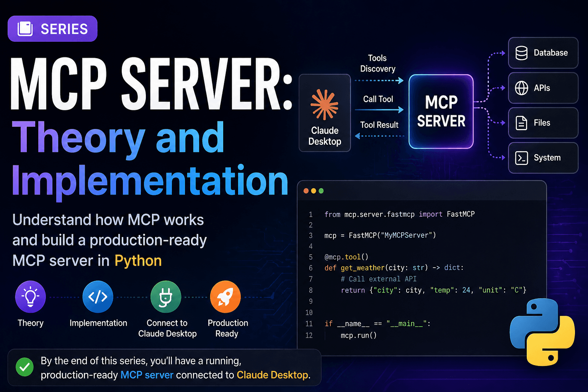Click the yellow 'Claude Desktop' text in banner
Screen dimensions: 588x392
coord(273,375)
